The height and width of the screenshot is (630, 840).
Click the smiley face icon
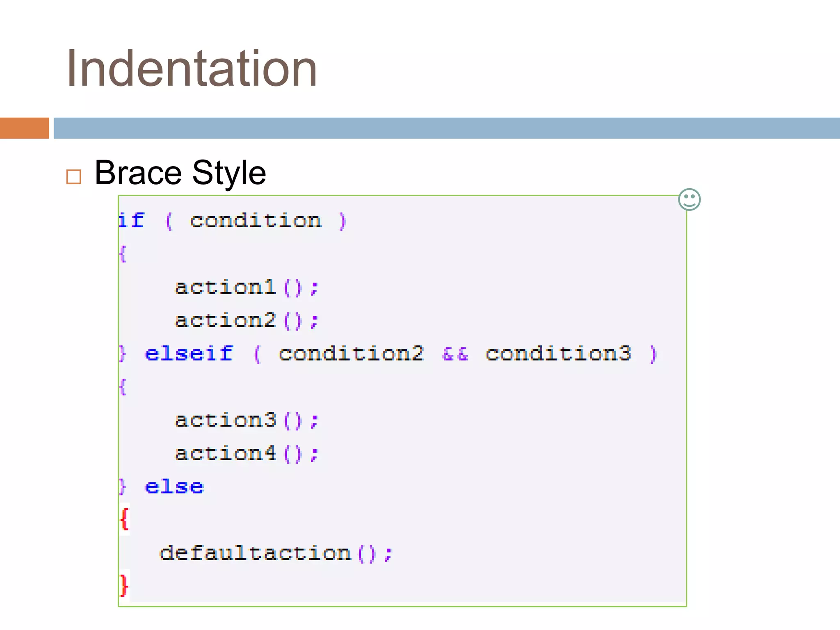689,200
